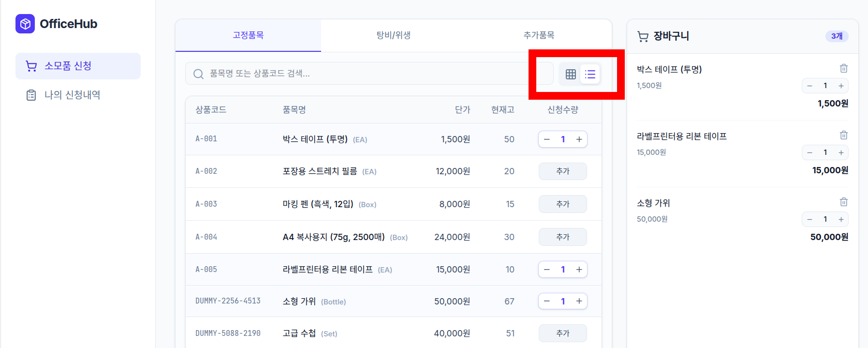Add A4 복사용지 to cart
The width and height of the screenshot is (868, 348).
point(563,237)
